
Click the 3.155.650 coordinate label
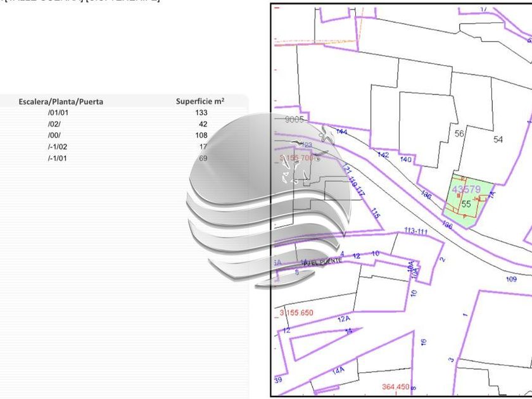(x=296, y=312)
